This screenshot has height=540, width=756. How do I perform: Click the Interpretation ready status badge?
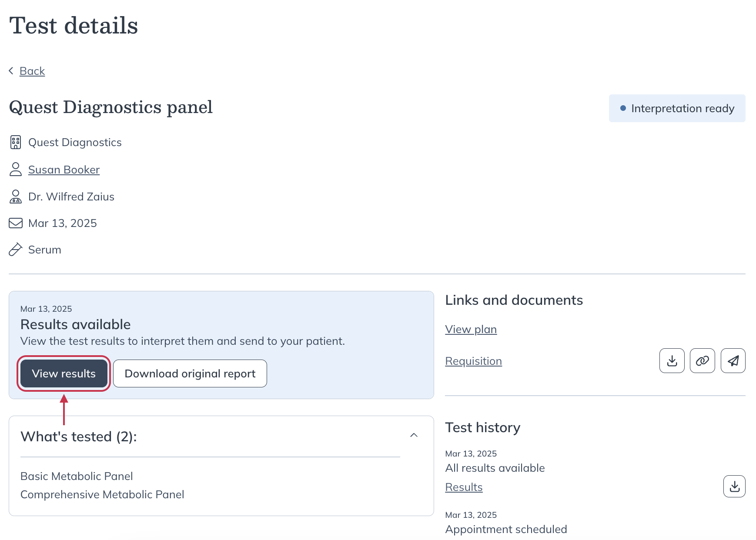677,108
